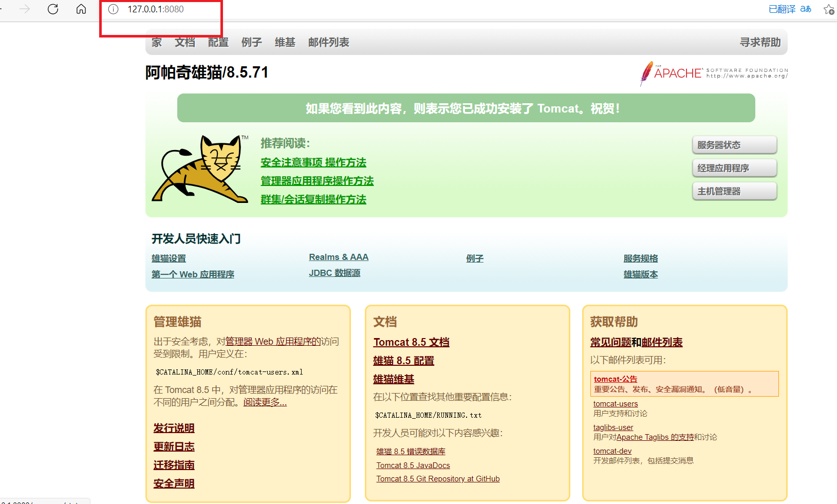
Task: Click the 管理雄猫 panel heading
Action: [177, 322]
